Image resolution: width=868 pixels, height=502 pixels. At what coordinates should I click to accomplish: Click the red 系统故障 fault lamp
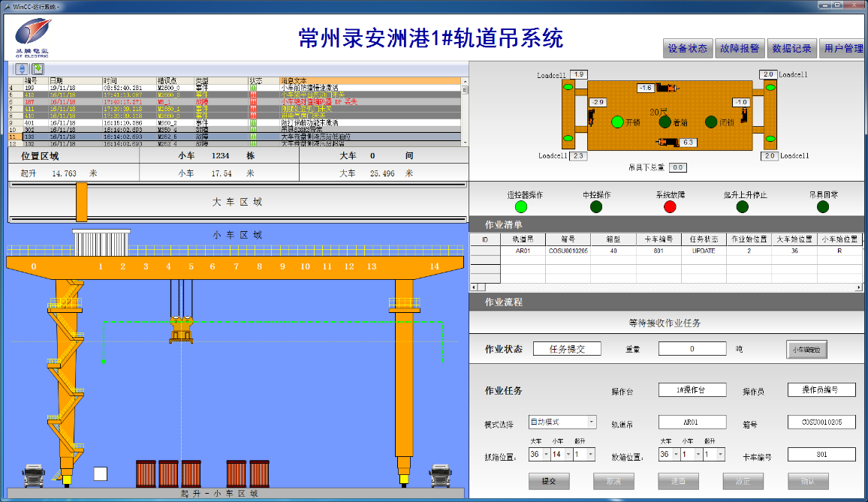point(669,206)
